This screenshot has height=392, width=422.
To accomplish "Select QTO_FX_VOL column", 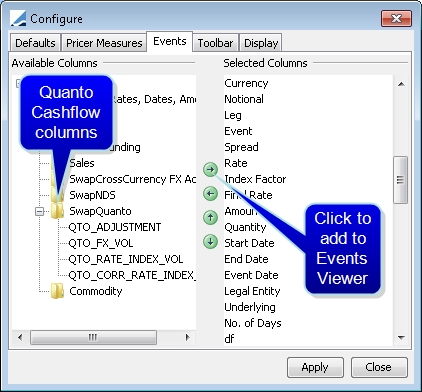I will (101, 243).
